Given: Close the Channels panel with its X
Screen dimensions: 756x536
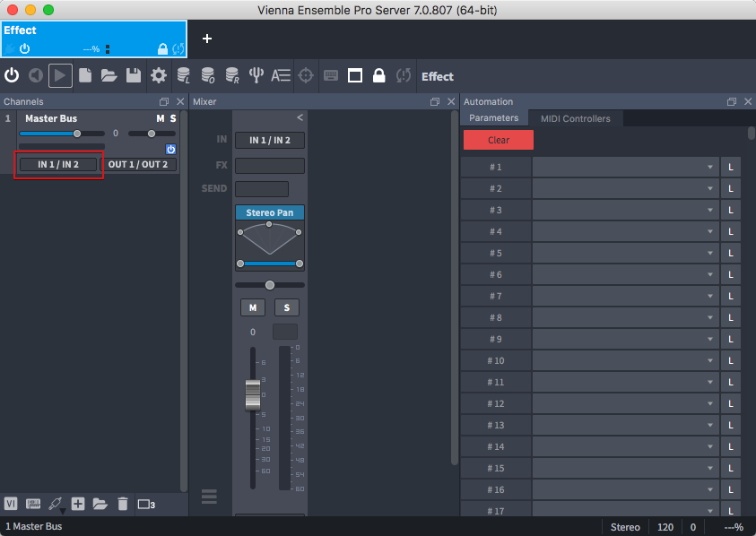Looking at the screenshot, I should [180, 101].
